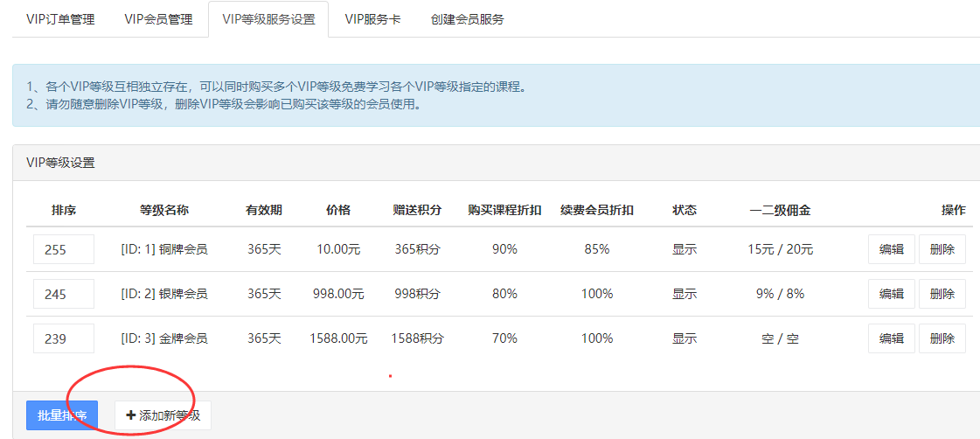This screenshot has width=980, height=439.
Task: Click the 空 / 空 commission cell
Action: coord(780,339)
